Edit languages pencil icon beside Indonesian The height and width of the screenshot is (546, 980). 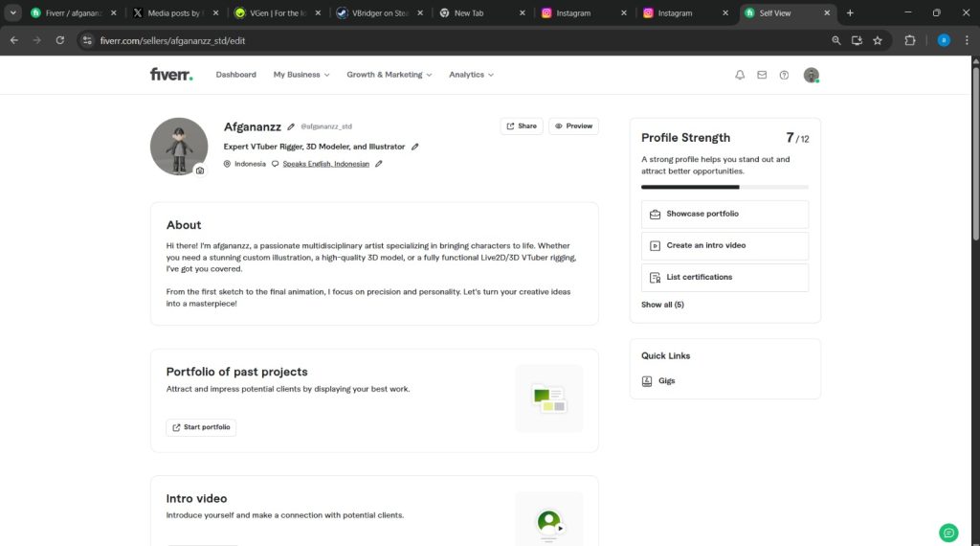tap(378, 164)
